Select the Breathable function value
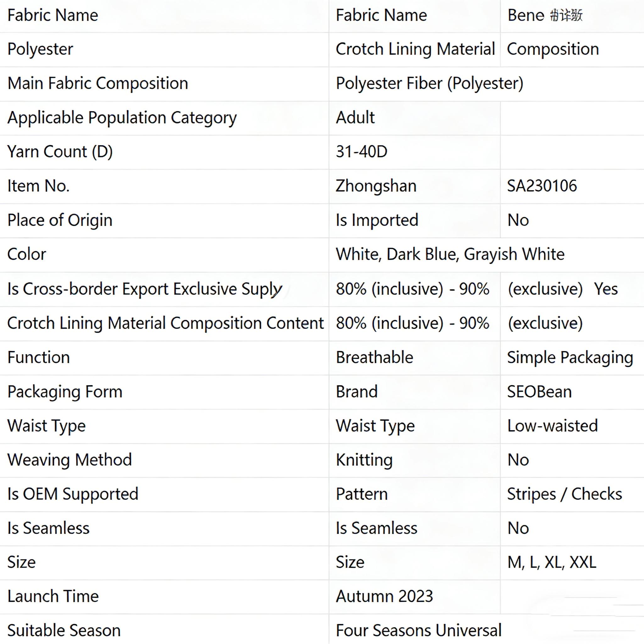The height and width of the screenshot is (644, 644). coord(374,357)
